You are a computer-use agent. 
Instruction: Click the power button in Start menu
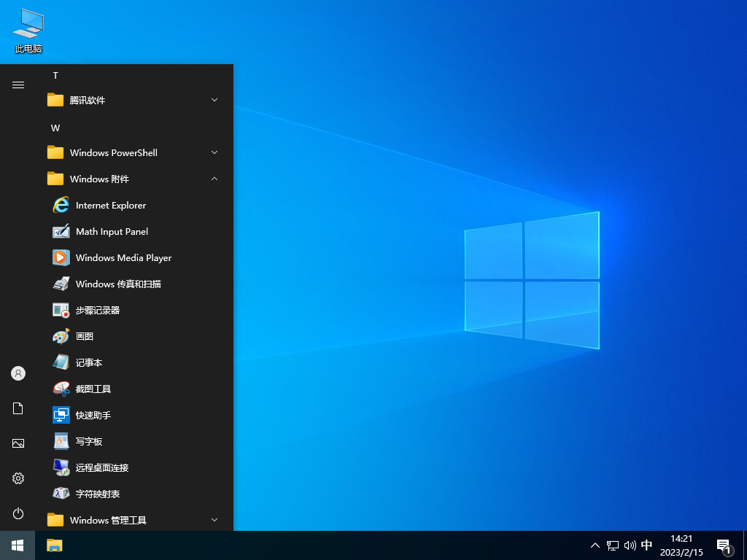[x=18, y=513]
